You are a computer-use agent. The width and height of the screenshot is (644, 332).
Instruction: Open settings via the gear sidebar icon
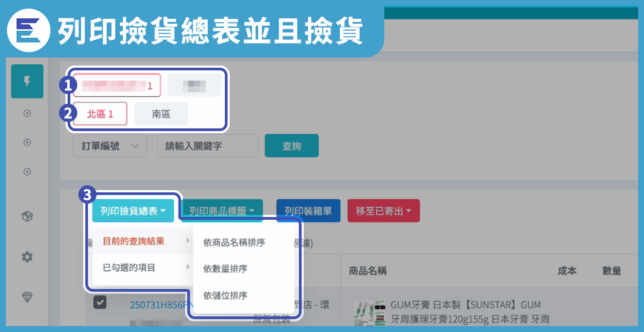(x=27, y=257)
